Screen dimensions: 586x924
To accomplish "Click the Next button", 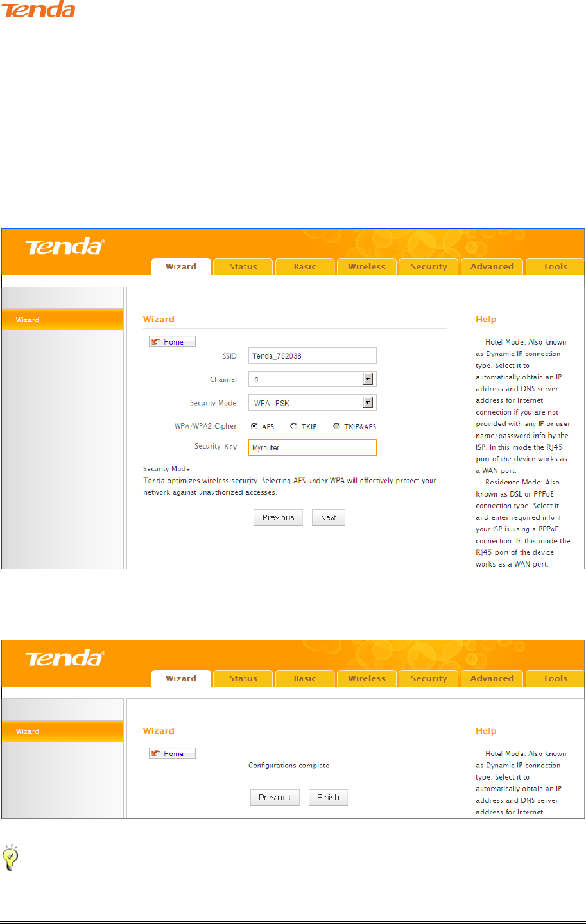I will (x=329, y=517).
